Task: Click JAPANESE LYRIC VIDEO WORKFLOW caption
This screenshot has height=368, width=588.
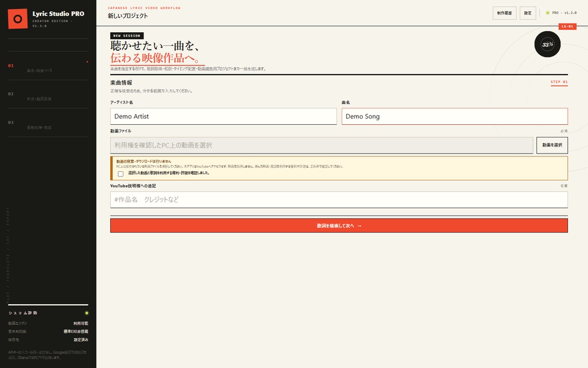Action: 144,8
